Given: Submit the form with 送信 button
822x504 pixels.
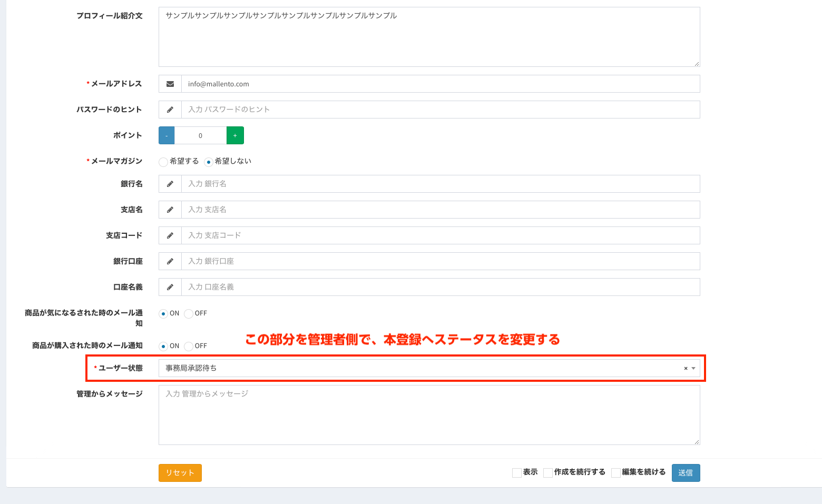Looking at the screenshot, I should 686,473.
